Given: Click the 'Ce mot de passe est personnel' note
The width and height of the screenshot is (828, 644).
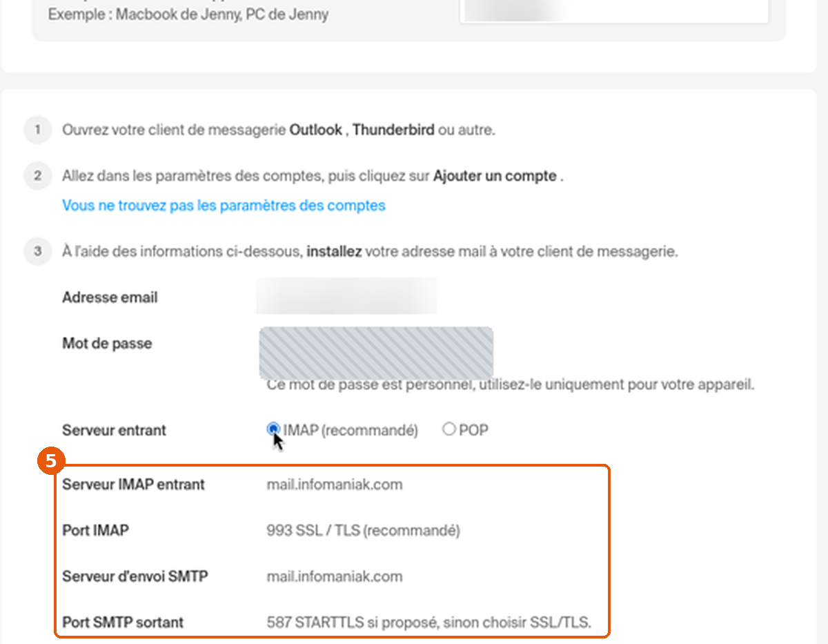Looking at the screenshot, I should tap(511, 384).
